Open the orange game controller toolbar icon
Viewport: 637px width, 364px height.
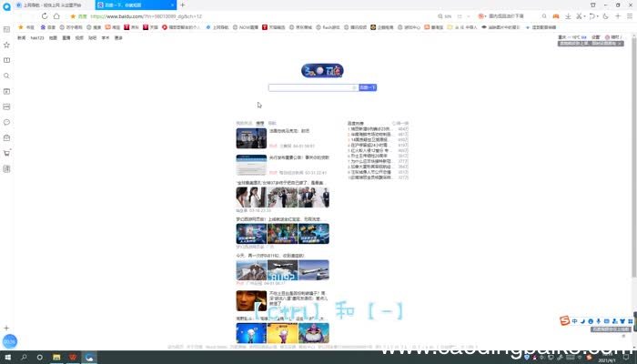click(556, 16)
